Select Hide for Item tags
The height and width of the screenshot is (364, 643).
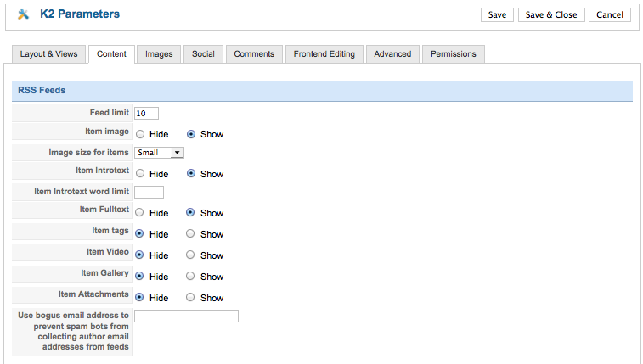[x=139, y=234]
